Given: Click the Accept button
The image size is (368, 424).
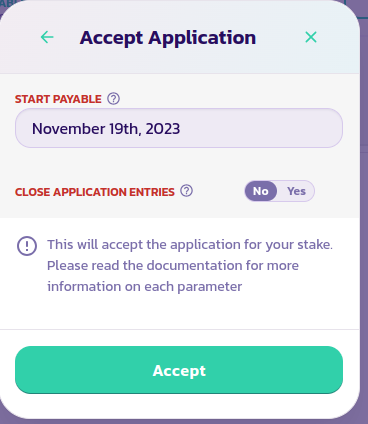Looking at the screenshot, I should [x=179, y=370].
